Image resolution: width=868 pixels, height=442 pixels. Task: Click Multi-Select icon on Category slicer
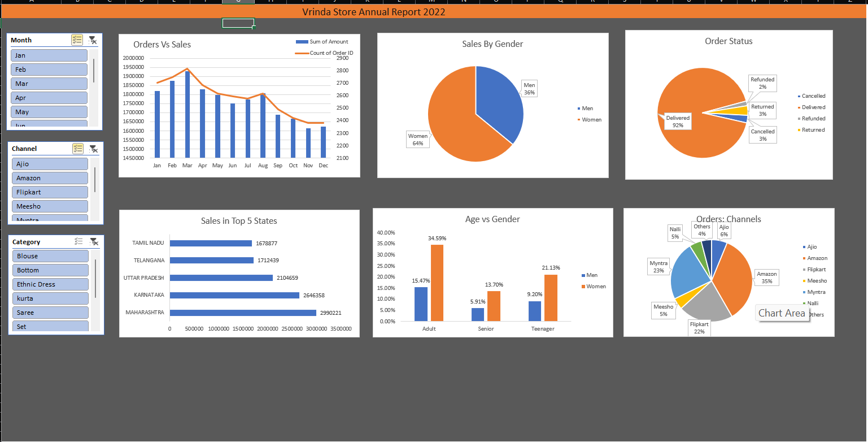point(77,241)
